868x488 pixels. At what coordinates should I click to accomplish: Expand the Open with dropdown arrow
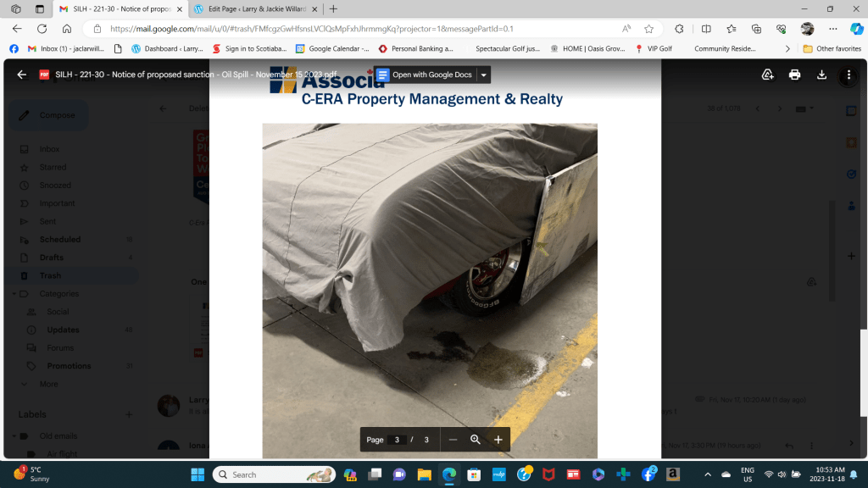pyautogui.click(x=484, y=75)
